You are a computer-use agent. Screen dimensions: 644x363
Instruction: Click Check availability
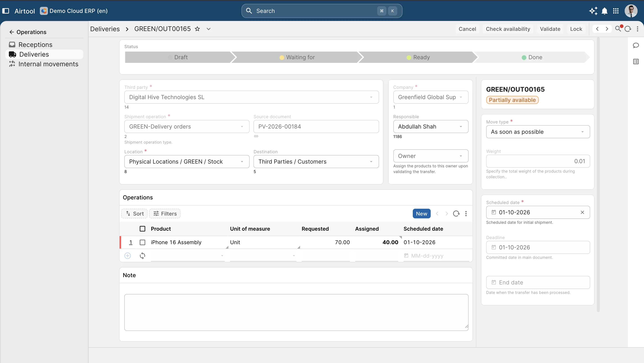(x=508, y=29)
